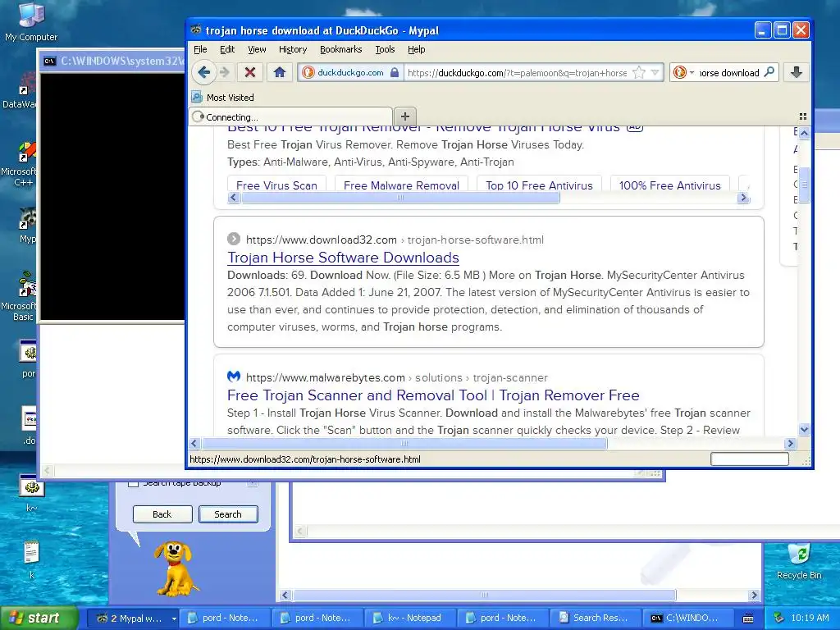This screenshot has height=630, width=840.
Task: Open Trojan Horse Software Downloads result
Action: [343, 258]
